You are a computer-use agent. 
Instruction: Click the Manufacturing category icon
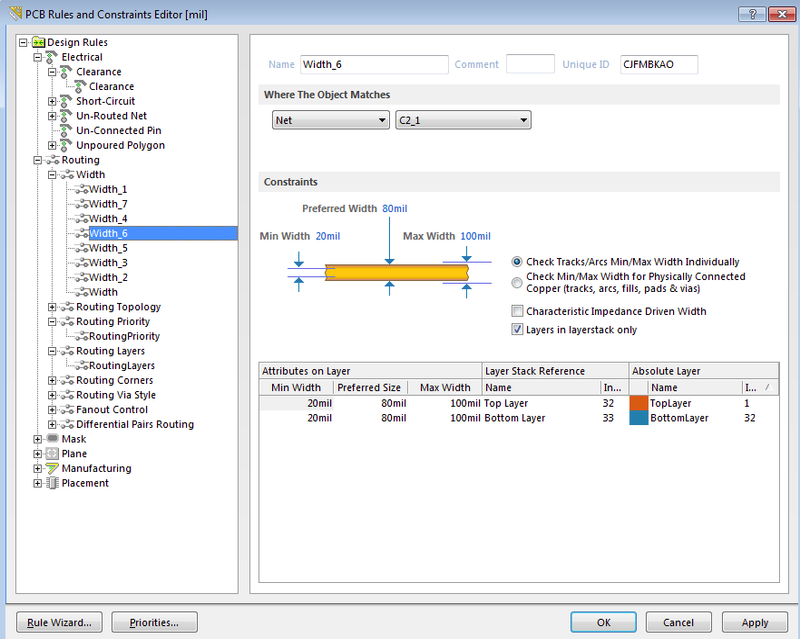click(x=53, y=468)
